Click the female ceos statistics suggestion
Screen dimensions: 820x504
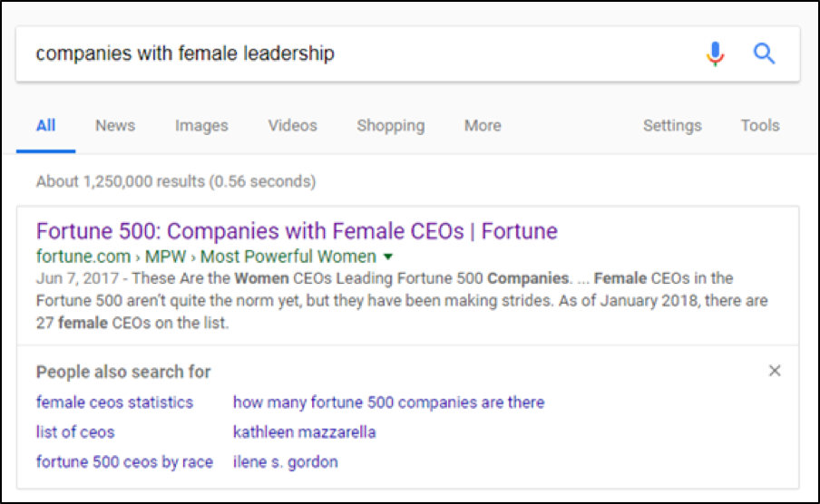tap(114, 402)
